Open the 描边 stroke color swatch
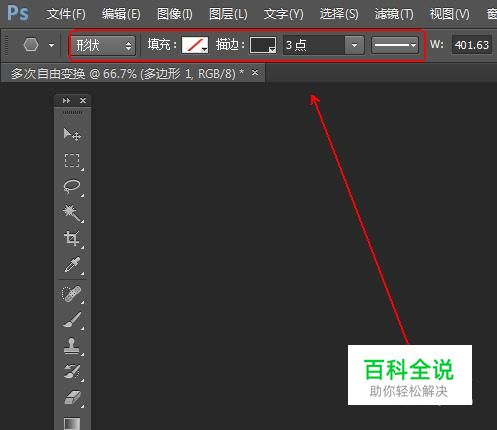Viewport: 497px width, 430px height. click(263, 45)
